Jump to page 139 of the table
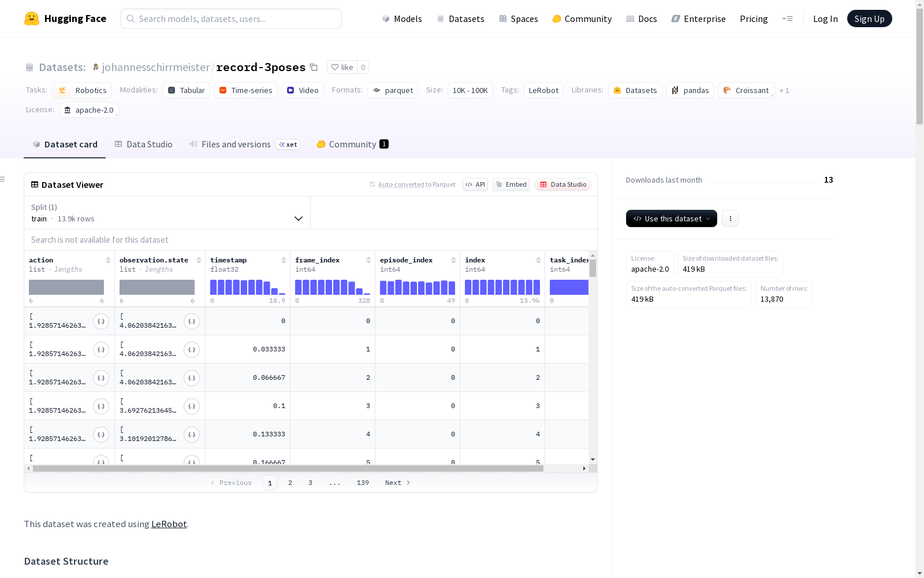The image size is (924, 578). (363, 483)
